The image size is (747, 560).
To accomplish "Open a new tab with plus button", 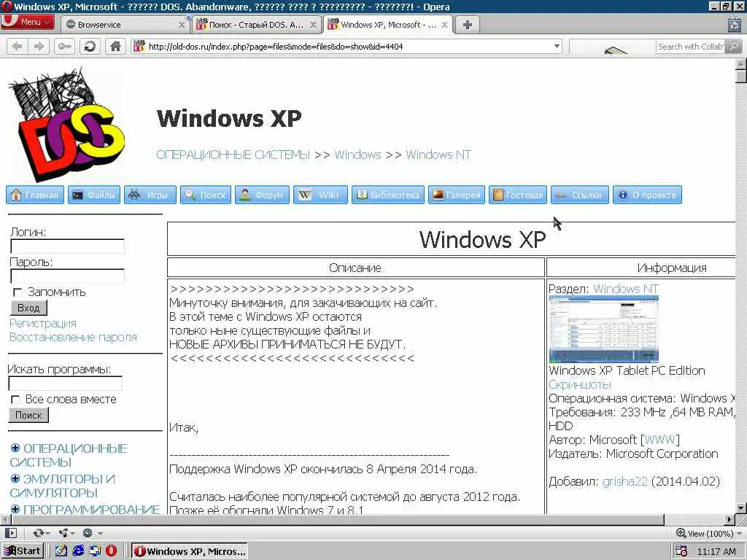I will pos(468,25).
